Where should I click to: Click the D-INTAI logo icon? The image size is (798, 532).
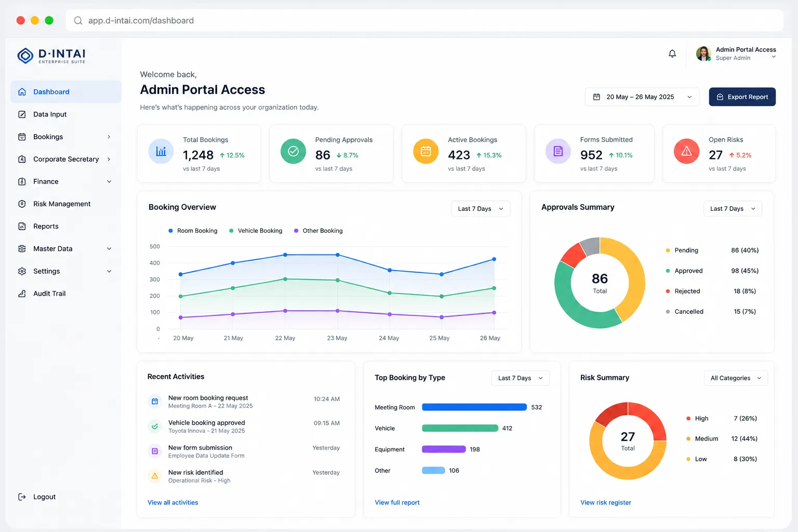(25, 56)
